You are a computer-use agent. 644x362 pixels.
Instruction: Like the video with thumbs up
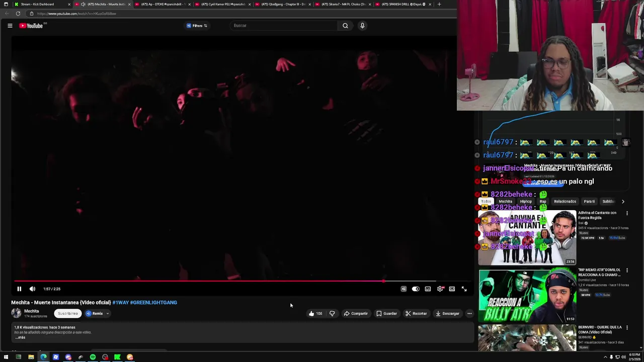click(315, 314)
